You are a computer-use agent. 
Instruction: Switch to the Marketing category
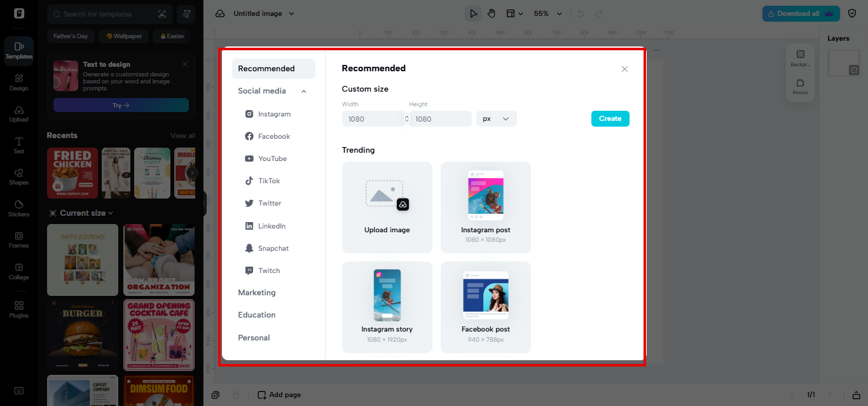256,292
